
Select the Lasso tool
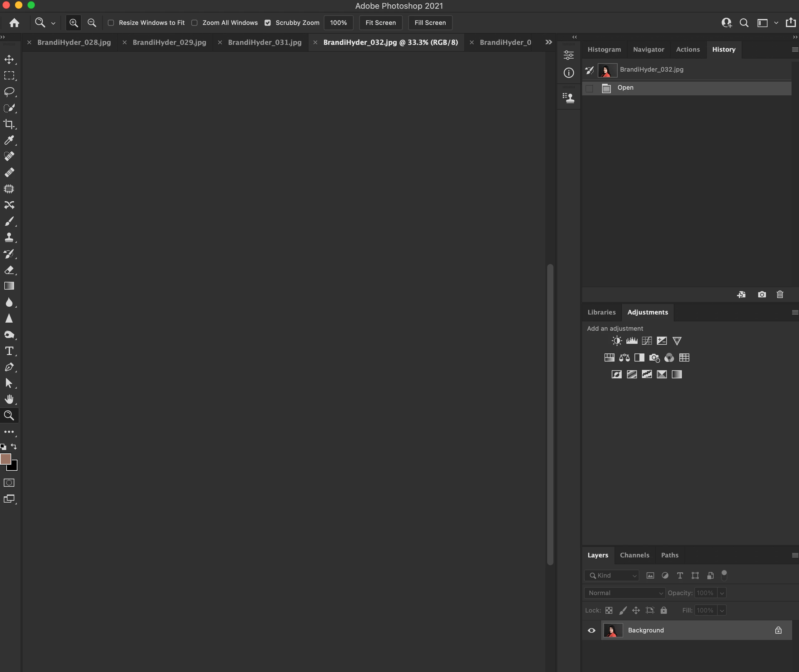tap(9, 92)
